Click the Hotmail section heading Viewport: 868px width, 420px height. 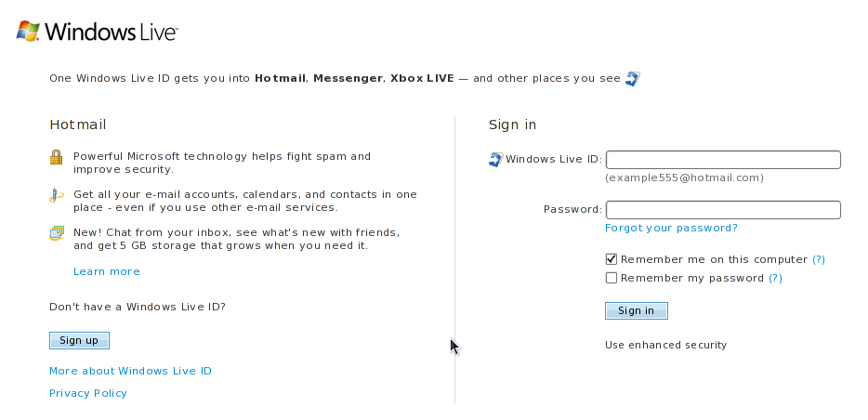tap(78, 125)
